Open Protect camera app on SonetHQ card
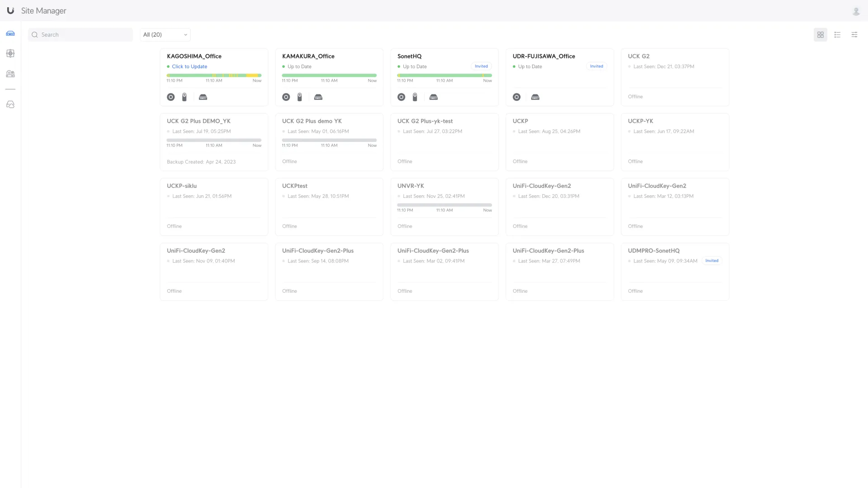This screenshot has height=488, width=868. tap(415, 97)
